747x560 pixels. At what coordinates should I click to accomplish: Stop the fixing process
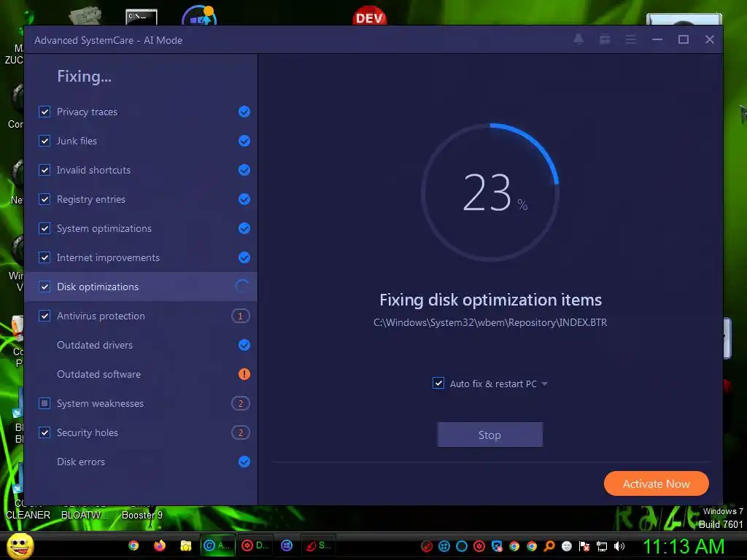click(489, 435)
